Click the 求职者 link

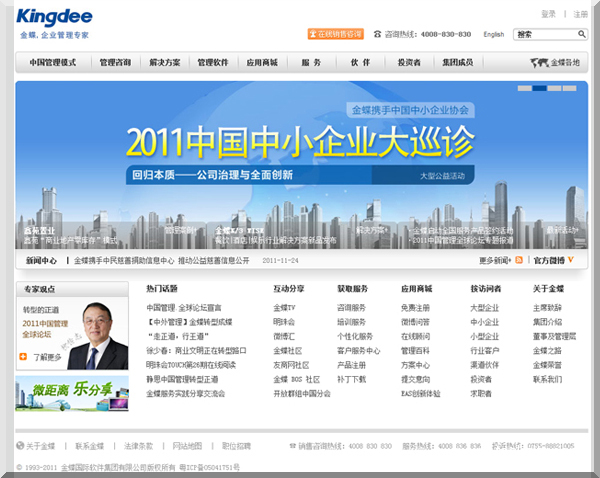coord(481,393)
